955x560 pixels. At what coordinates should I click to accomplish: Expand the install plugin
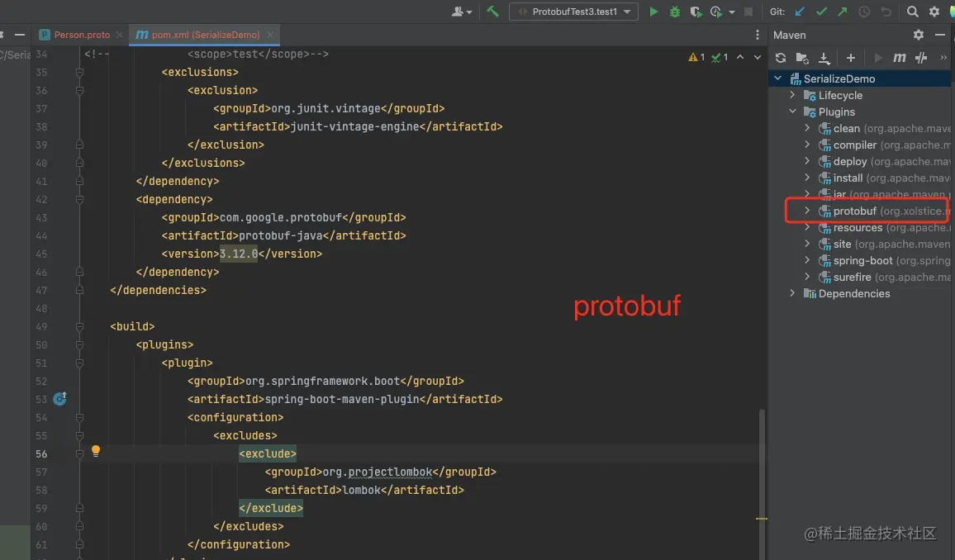pos(807,177)
